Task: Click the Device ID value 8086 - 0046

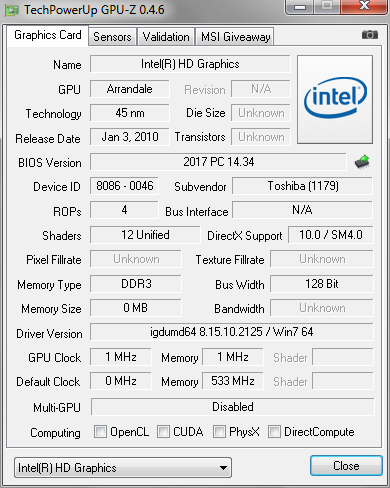Action: [x=124, y=186]
